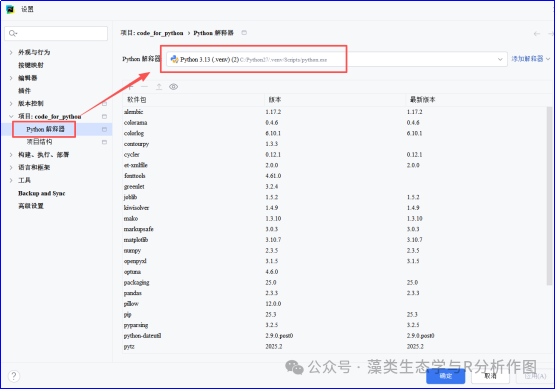Image resolution: width=555 pixels, height=389 pixels.
Task: Select the fonttools package row
Action: tap(334, 176)
